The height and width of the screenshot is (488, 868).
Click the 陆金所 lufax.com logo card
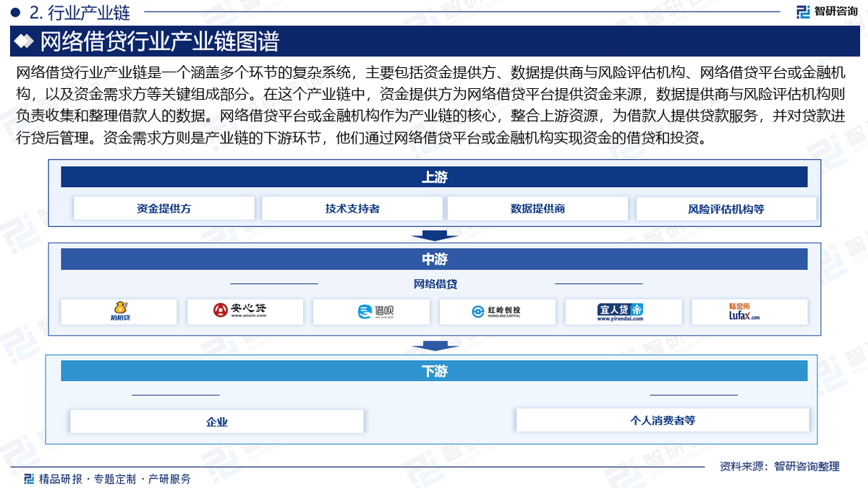click(749, 312)
